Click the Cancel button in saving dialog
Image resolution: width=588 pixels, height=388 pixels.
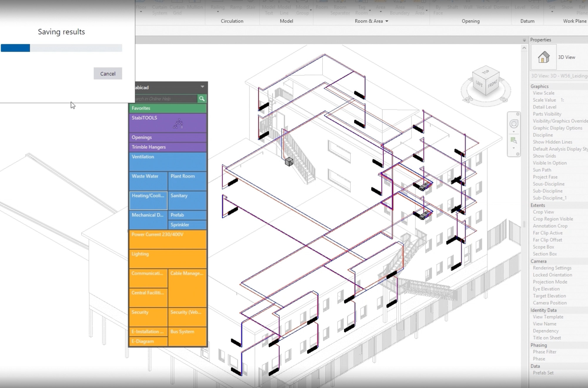(x=108, y=73)
